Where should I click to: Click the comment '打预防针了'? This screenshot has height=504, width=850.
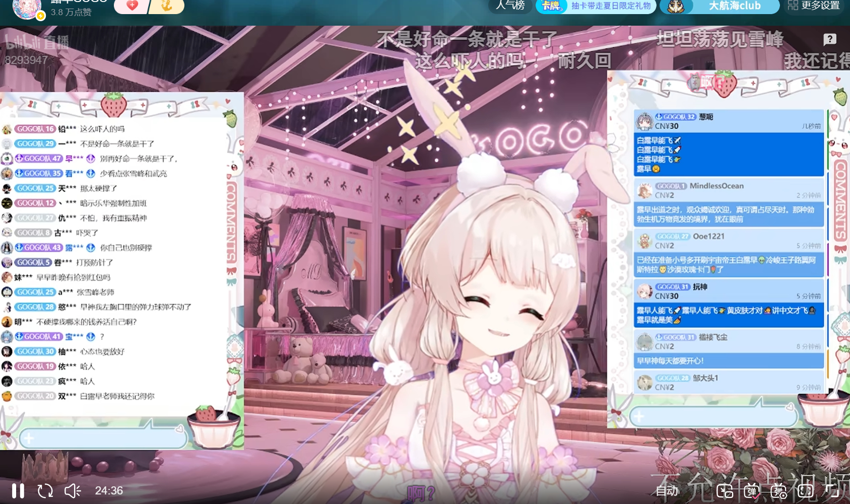pyautogui.click(x=95, y=262)
